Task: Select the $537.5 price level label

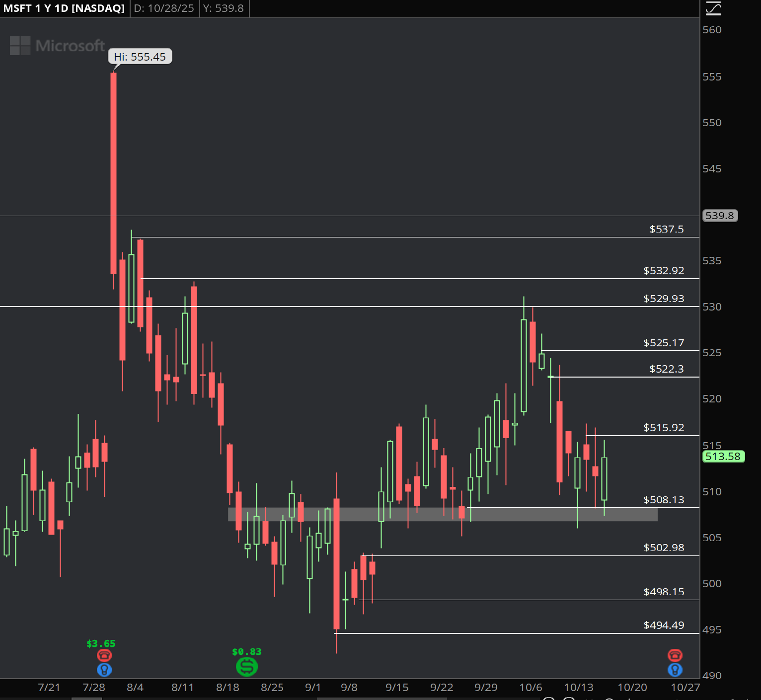Action: [x=666, y=229]
